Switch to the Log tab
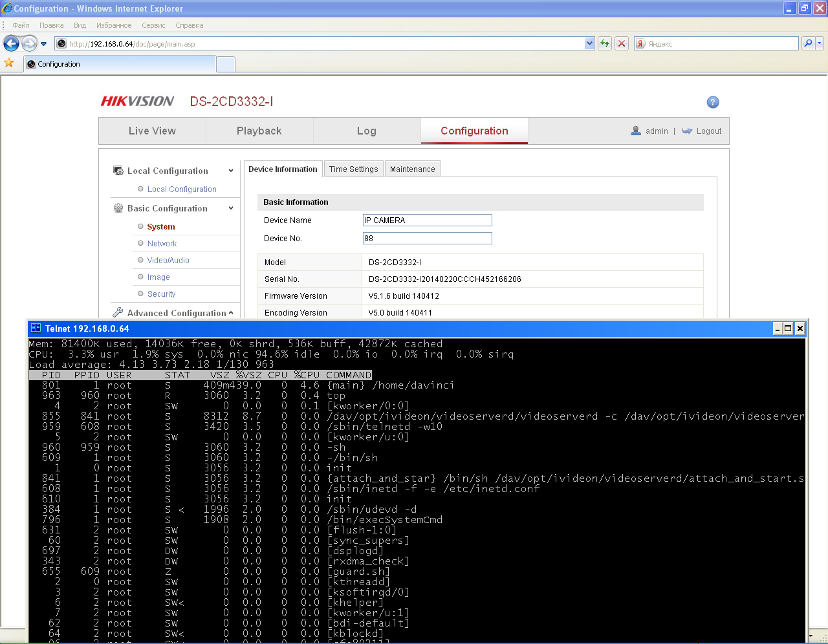 click(x=367, y=131)
